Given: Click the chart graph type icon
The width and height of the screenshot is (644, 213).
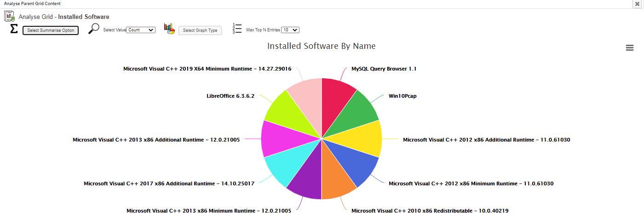Looking at the screenshot, I should point(169,29).
